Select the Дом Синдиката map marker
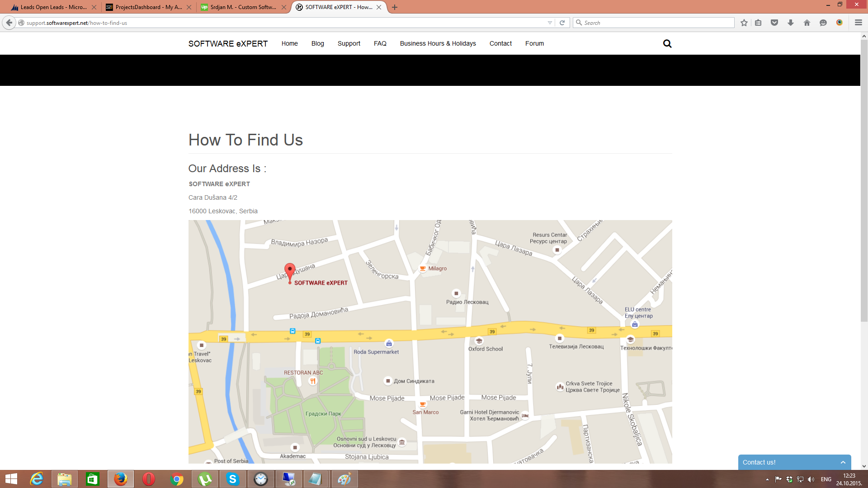 387,381
